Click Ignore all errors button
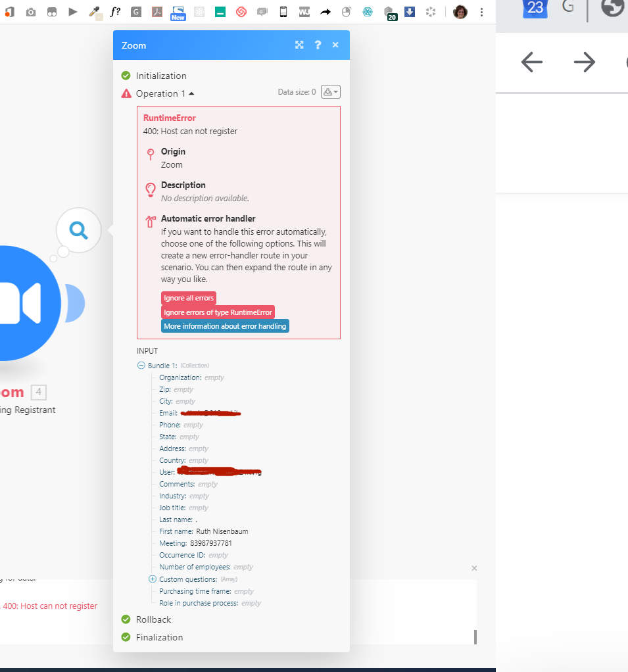The image size is (628, 672). point(189,298)
